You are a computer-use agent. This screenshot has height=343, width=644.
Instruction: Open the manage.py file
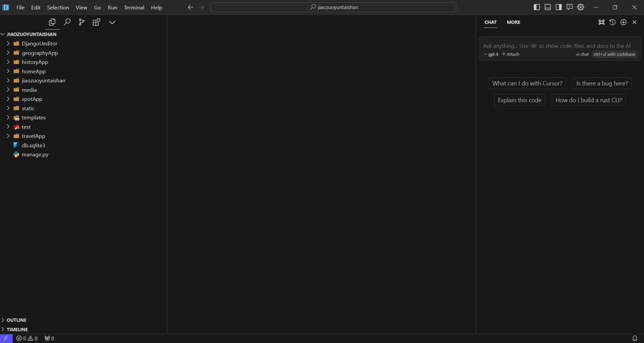point(35,155)
